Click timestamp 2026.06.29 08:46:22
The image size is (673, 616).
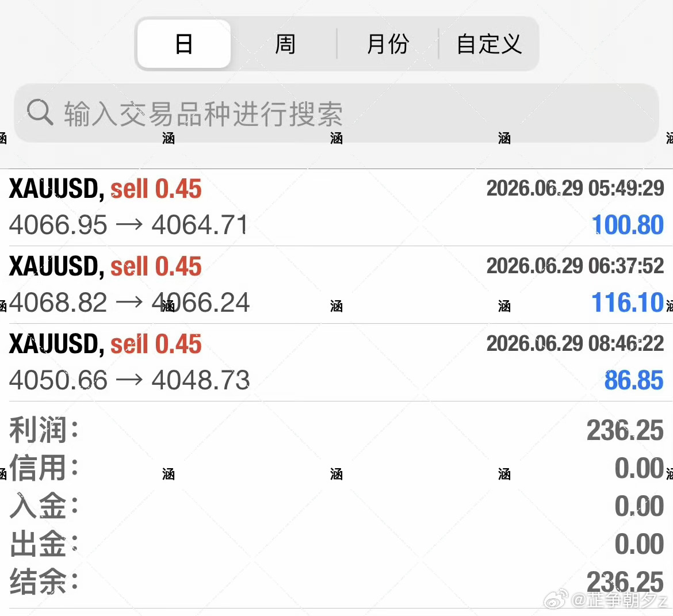point(575,343)
